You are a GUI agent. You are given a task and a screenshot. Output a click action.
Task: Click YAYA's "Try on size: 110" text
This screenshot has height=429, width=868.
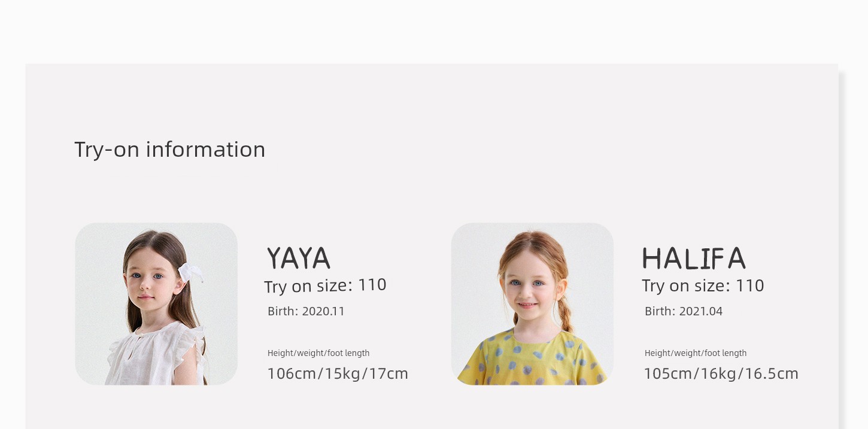coord(325,285)
